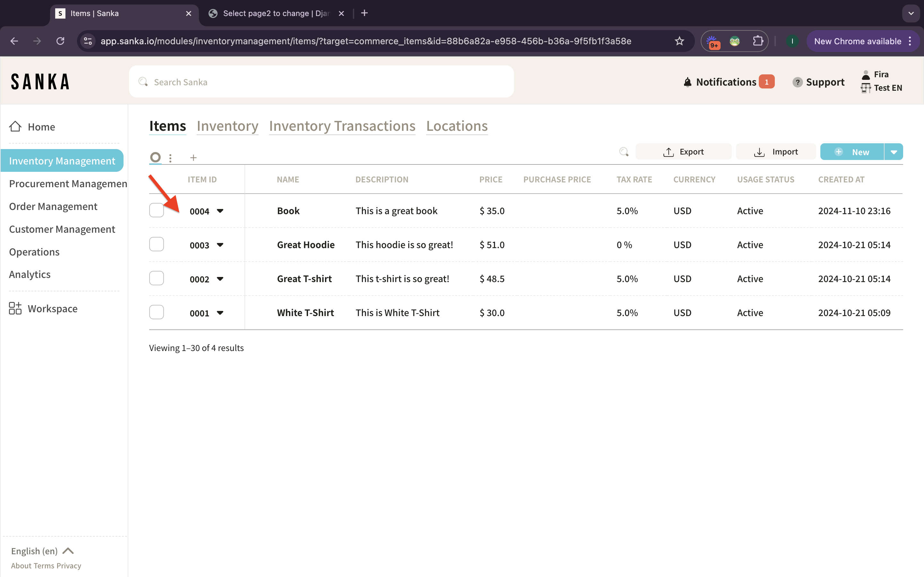This screenshot has width=924, height=577.
Task: Click the Export button
Action: tap(683, 152)
